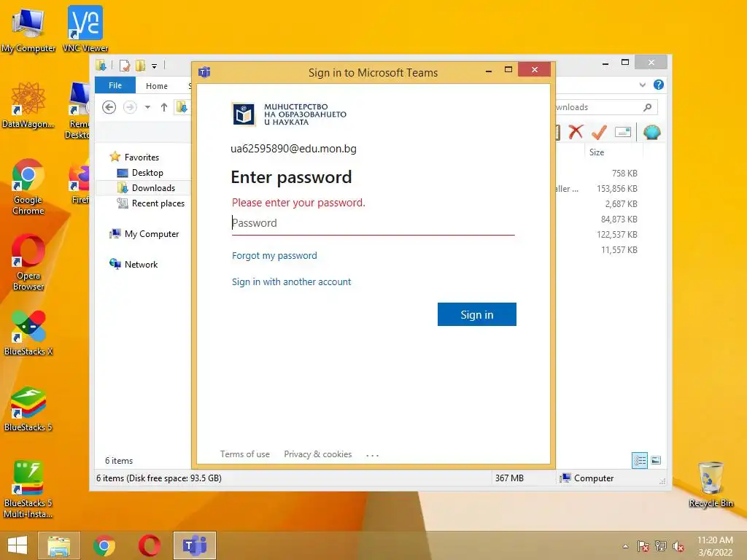Click new folder icon in Explorer quick access

point(140,65)
